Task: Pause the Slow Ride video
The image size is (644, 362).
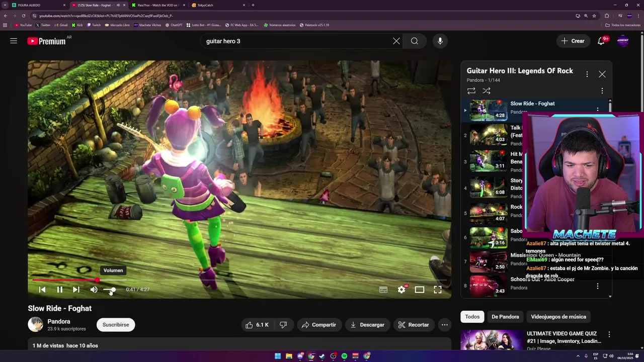Action: pos(60,290)
